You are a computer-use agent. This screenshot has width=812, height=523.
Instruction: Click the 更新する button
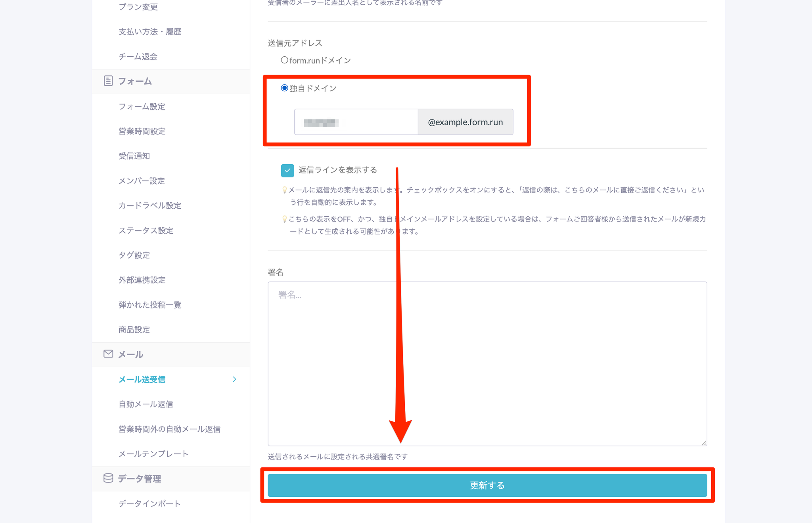coord(487,485)
